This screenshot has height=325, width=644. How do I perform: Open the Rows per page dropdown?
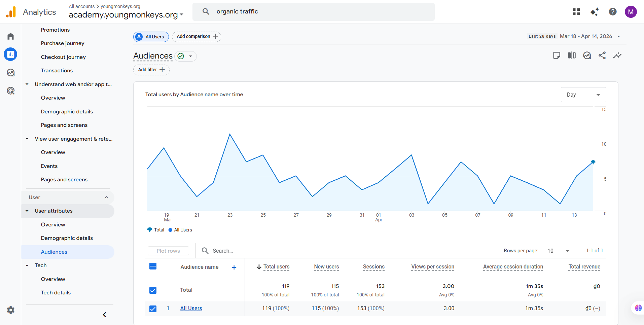[558, 251]
